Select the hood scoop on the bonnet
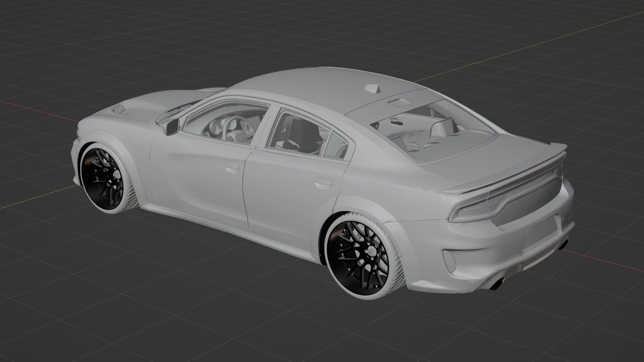Image resolution: width=644 pixels, height=362 pixels. coord(120,109)
